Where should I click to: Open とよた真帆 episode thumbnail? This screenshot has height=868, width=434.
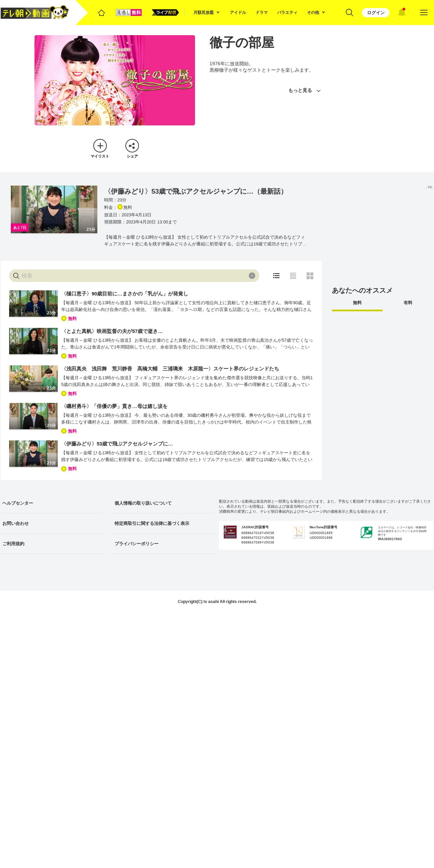click(x=33, y=341)
